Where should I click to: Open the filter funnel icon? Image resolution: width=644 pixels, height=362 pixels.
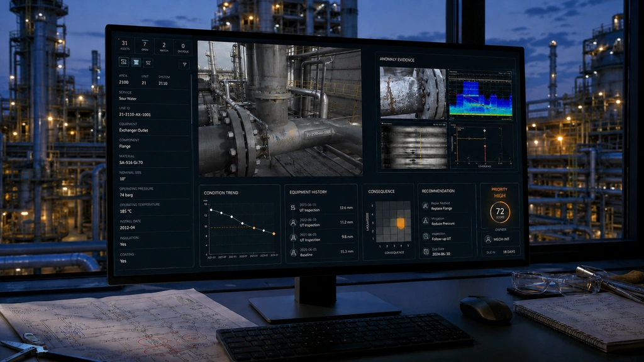pos(184,64)
